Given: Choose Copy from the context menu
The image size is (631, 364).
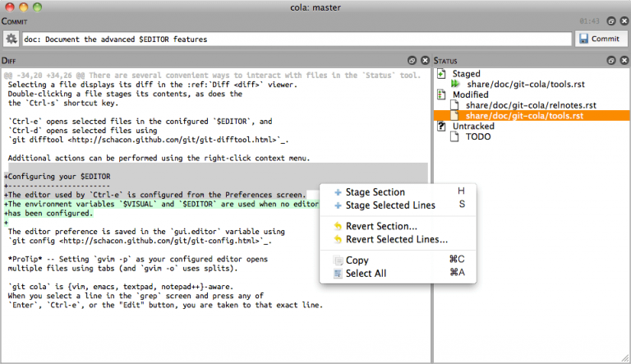Looking at the screenshot, I should point(357,260).
